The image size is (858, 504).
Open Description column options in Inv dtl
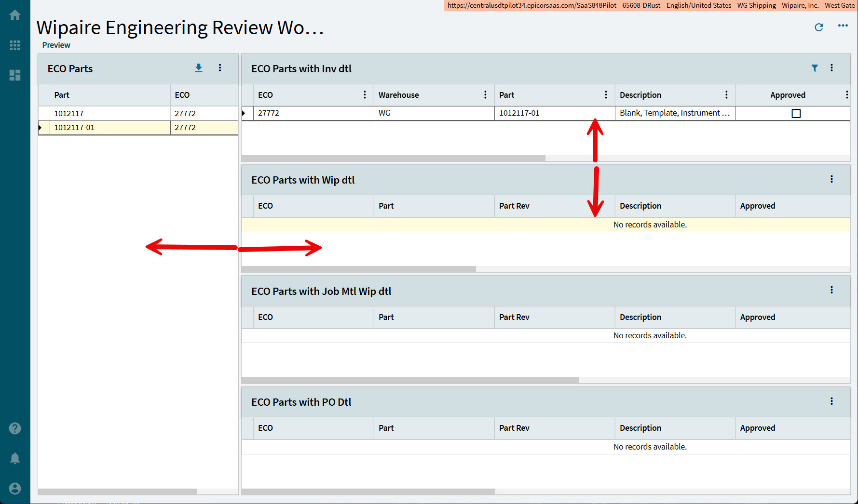pyautogui.click(x=726, y=95)
